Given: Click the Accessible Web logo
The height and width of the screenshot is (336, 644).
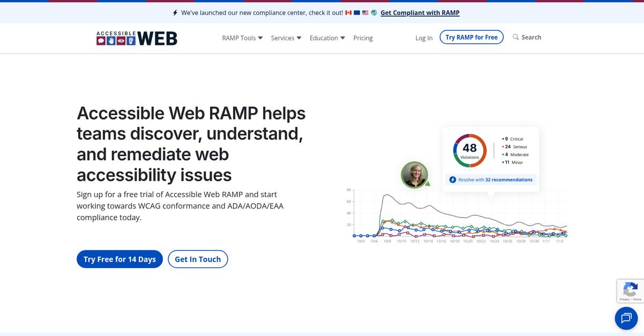Looking at the screenshot, I should coord(137,38).
